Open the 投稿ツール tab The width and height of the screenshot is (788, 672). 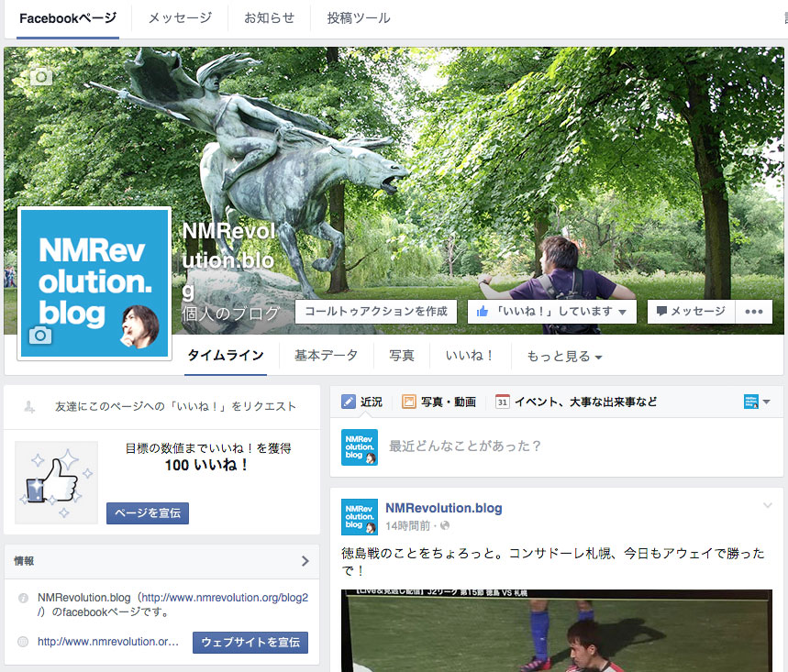359,18
